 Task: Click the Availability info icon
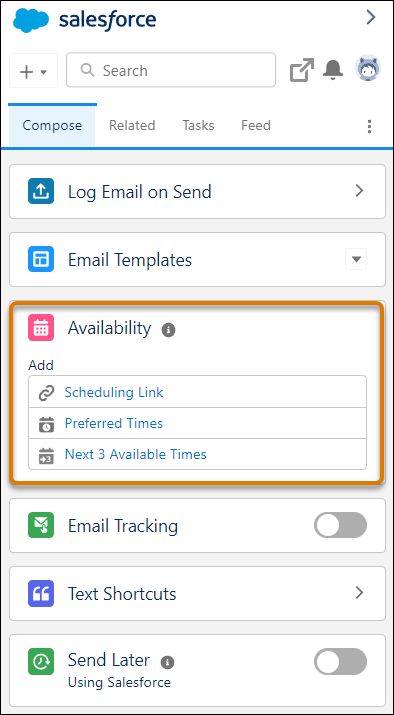pyautogui.click(x=168, y=330)
